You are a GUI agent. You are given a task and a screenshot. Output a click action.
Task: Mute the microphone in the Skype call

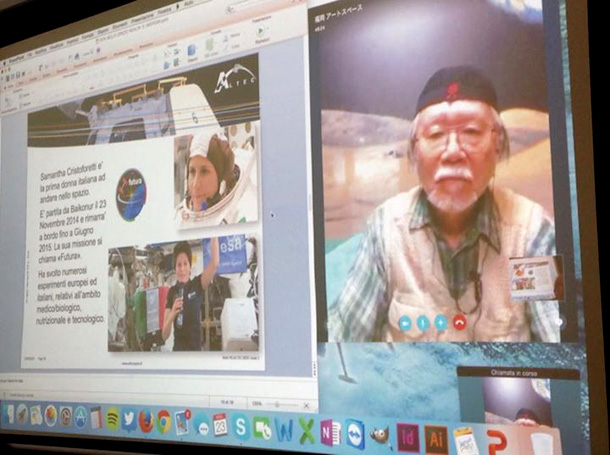click(x=423, y=323)
